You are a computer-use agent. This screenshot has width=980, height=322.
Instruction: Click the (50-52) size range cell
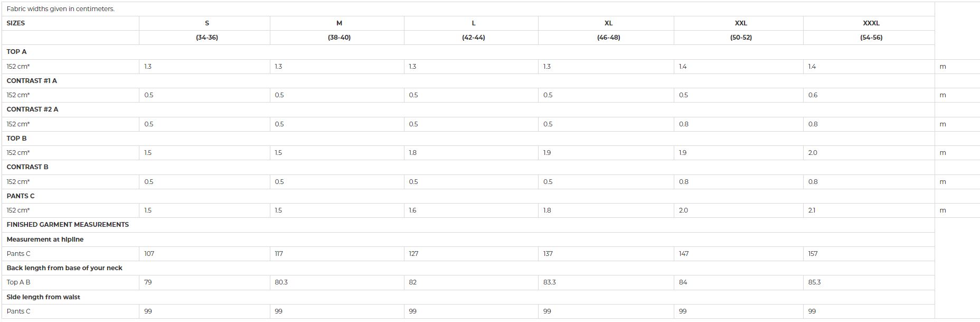[x=741, y=38]
